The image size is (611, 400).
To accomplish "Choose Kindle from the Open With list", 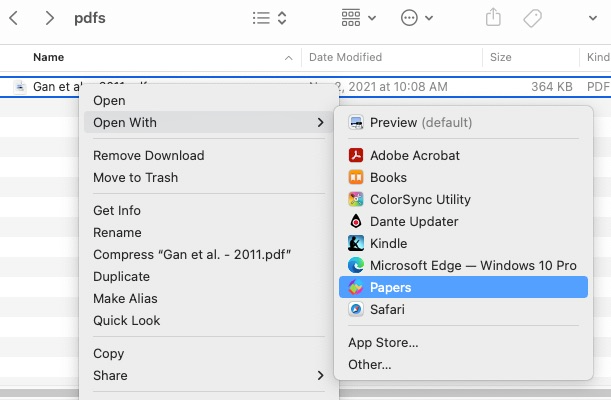I will pyautogui.click(x=389, y=243).
